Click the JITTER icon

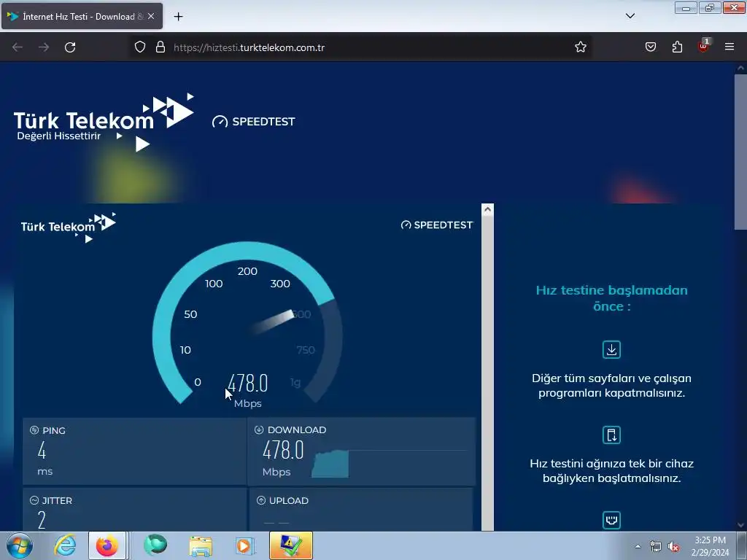pyautogui.click(x=34, y=500)
